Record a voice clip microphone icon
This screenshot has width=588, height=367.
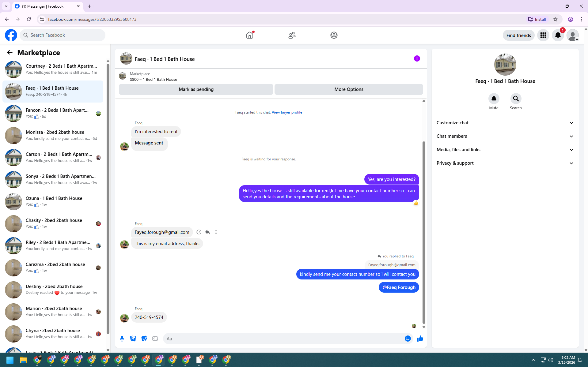pos(122,339)
